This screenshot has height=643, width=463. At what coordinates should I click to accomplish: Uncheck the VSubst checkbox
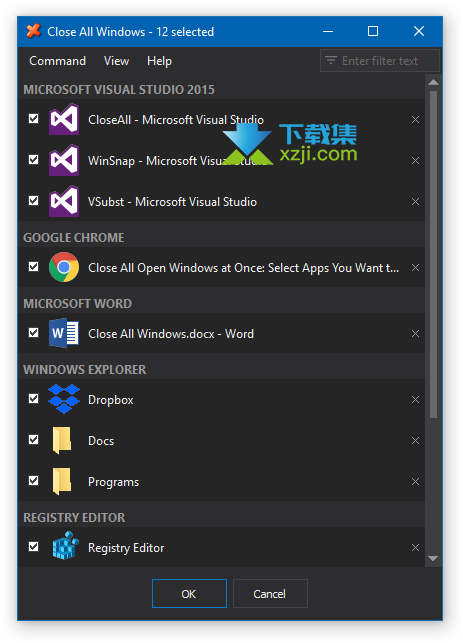[34, 201]
